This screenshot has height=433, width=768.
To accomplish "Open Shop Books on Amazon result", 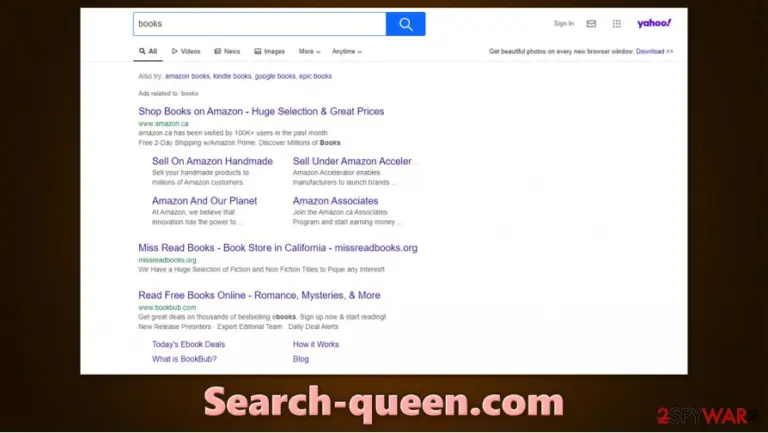I will 261,111.
